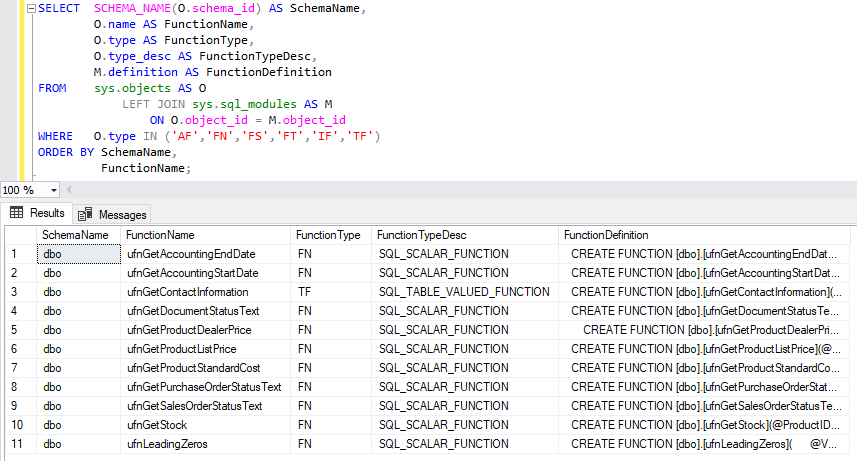Select all results via top-left grid corner
Viewport: 857px width, 461px height.
point(20,235)
